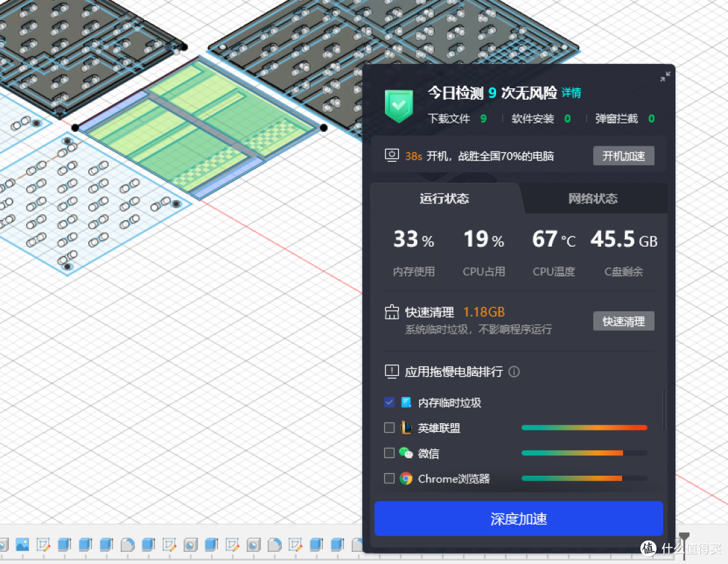This screenshot has height=564, width=728.
Task: Select the last sketch feature in the timeline
Action: 295,544
